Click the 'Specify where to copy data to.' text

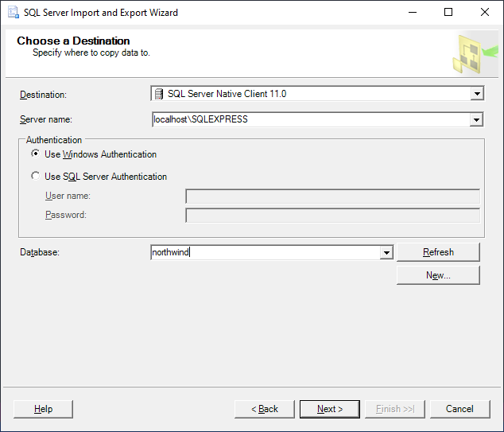point(91,53)
